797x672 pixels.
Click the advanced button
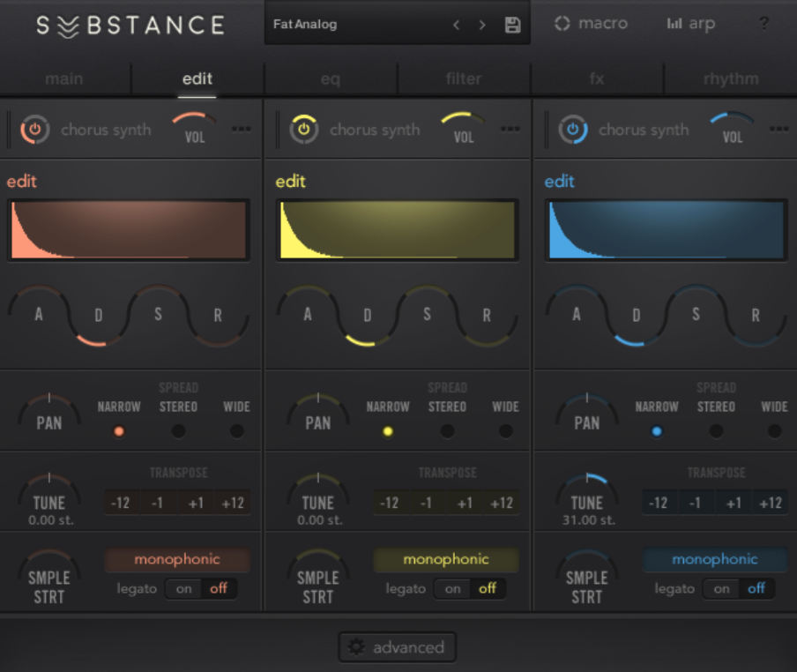(398, 647)
